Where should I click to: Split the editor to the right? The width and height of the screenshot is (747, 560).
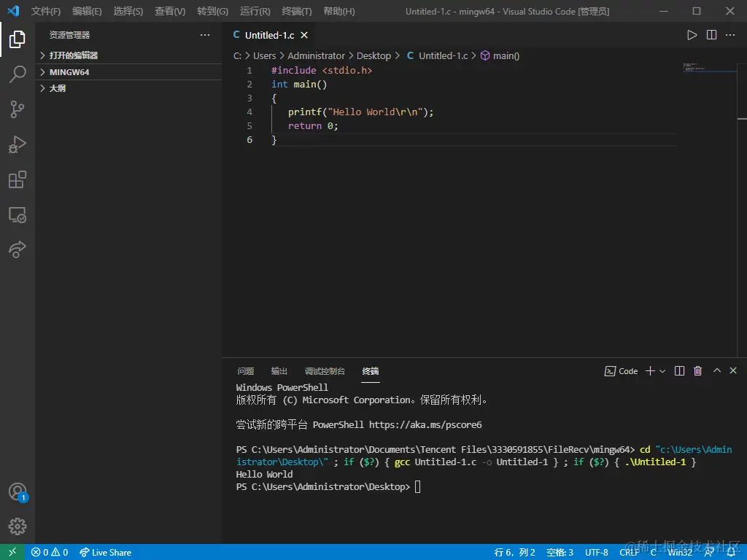pos(711,35)
